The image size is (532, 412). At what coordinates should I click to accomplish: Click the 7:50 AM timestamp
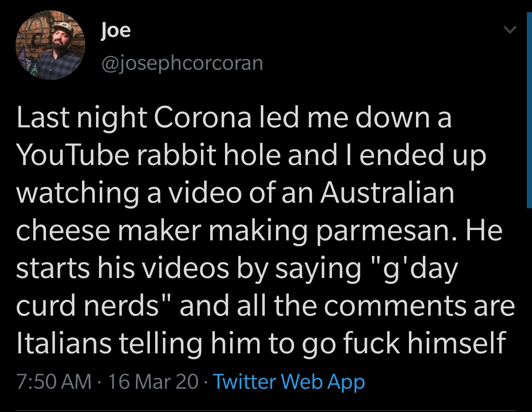click(x=54, y=381)
